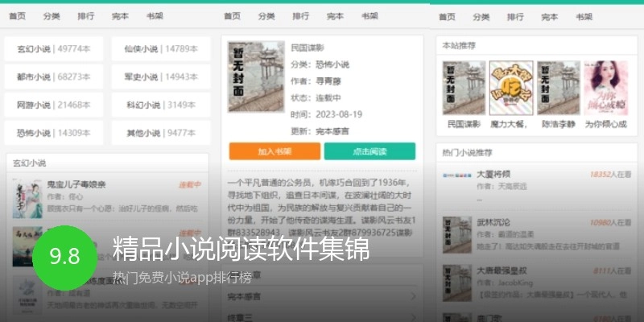
Task: Click the 时间：2023-08-19 line
Action: coord(327,114)
